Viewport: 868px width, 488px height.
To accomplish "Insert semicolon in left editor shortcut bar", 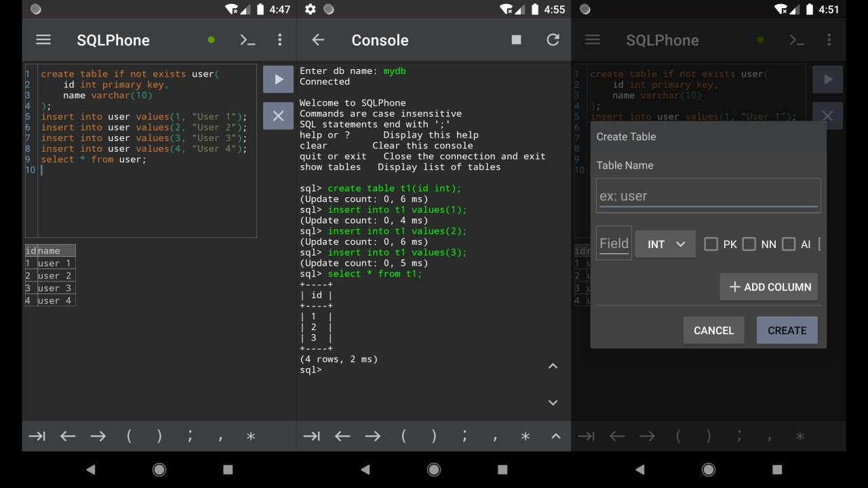I will click(190, 437).
